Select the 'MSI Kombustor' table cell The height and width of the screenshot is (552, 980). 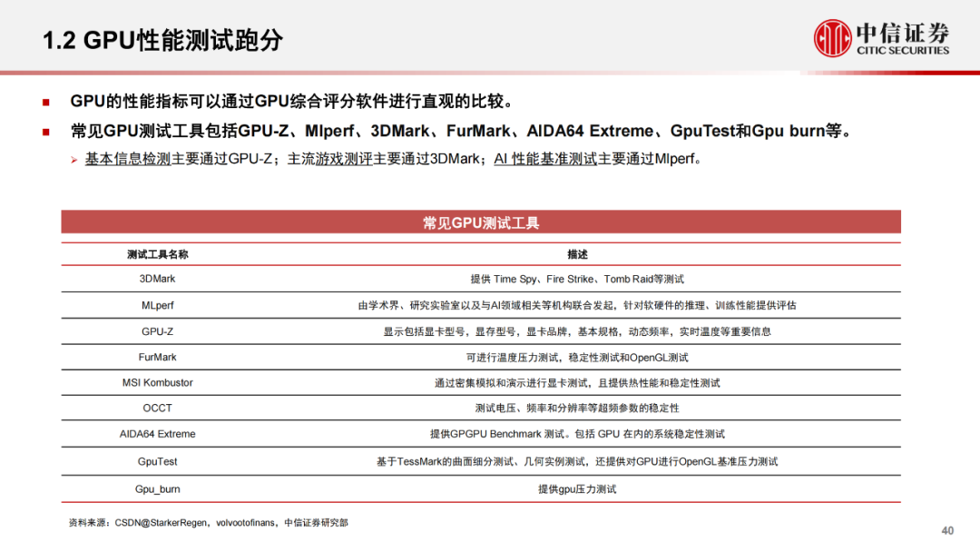[158, 382]
